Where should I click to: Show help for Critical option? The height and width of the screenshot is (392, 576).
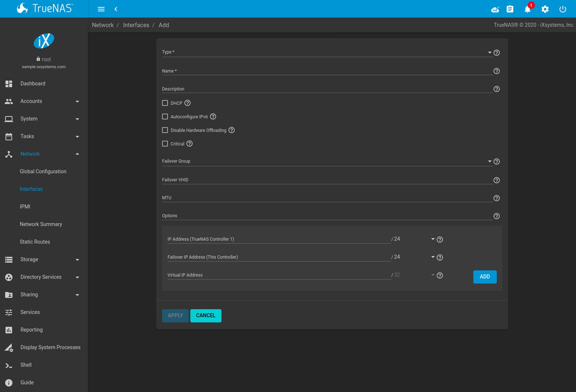tap(190, 144)
